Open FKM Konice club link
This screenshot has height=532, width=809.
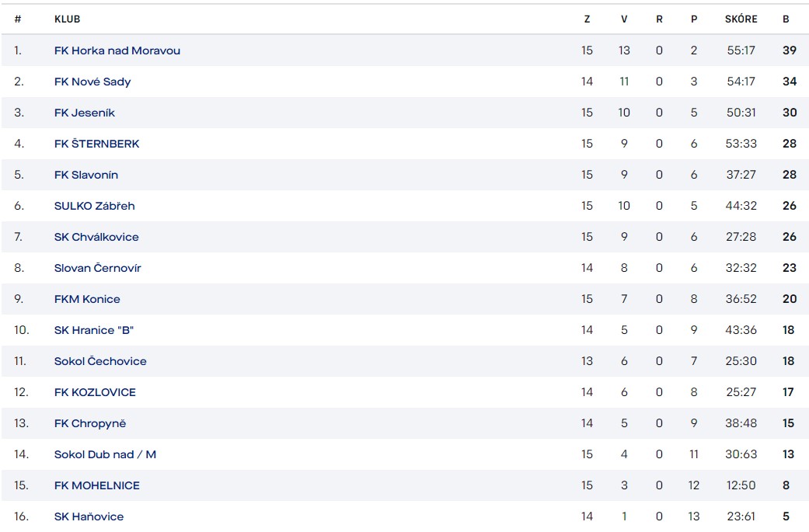[x=87, y=299]
